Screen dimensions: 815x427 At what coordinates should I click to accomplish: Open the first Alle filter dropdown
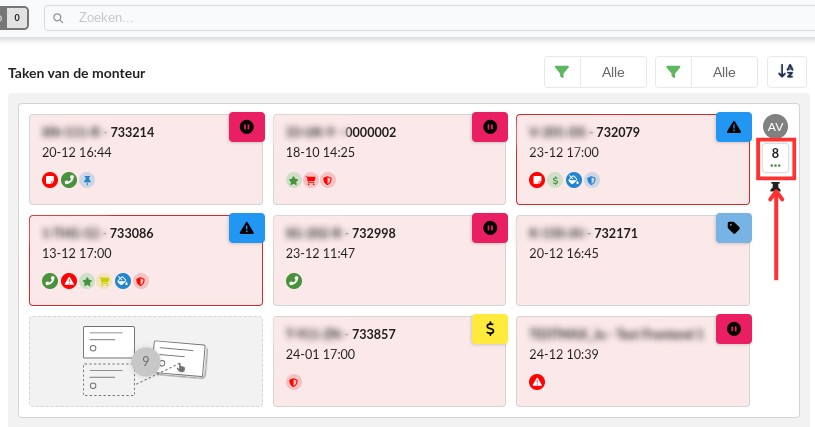point(612,72)
